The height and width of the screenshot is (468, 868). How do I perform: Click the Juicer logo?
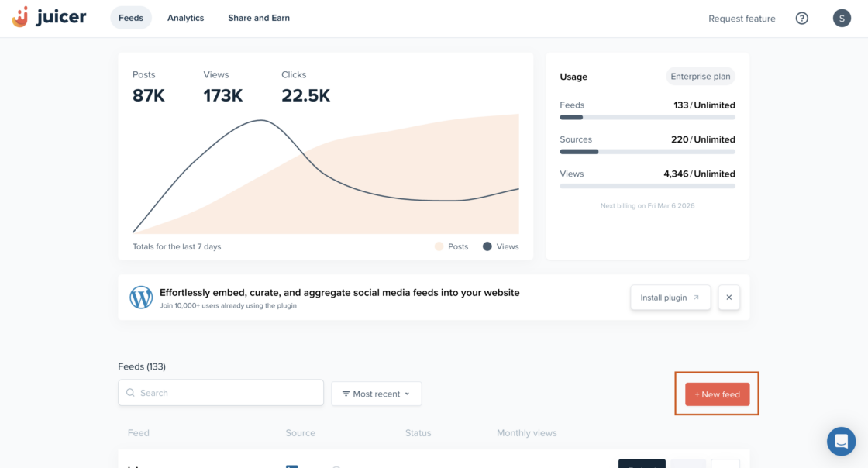(x=49, y=17)
